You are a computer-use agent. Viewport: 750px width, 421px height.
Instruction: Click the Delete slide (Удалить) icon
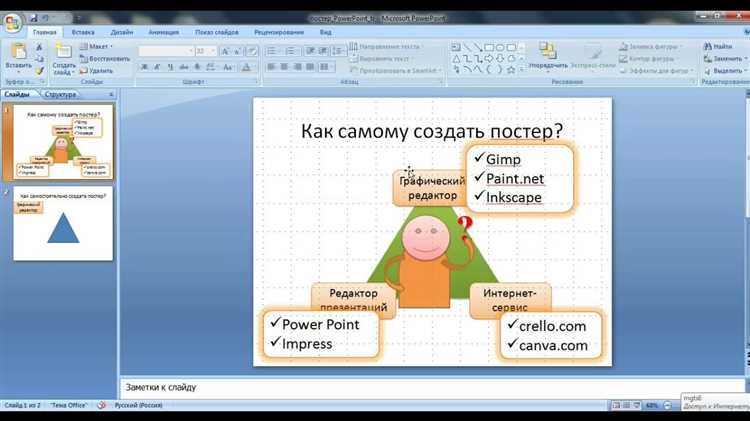[96, 71]
